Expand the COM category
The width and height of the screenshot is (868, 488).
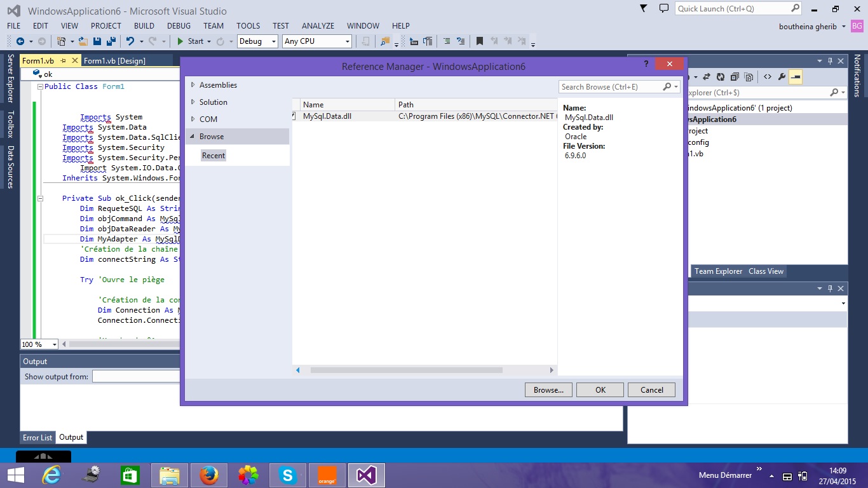193,119
